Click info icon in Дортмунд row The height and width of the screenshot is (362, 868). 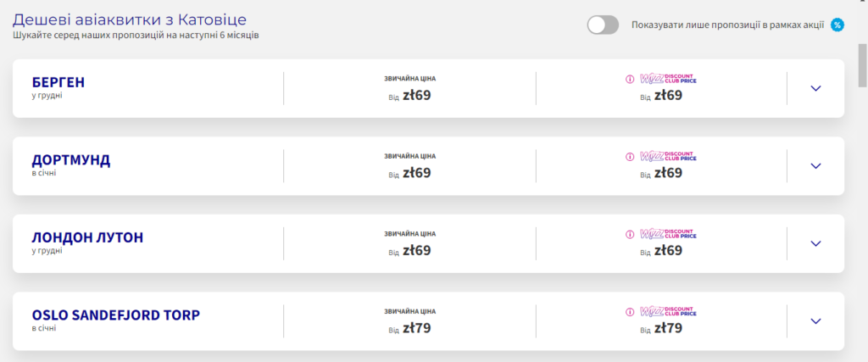pyautogui.click(x=630, y=157)
